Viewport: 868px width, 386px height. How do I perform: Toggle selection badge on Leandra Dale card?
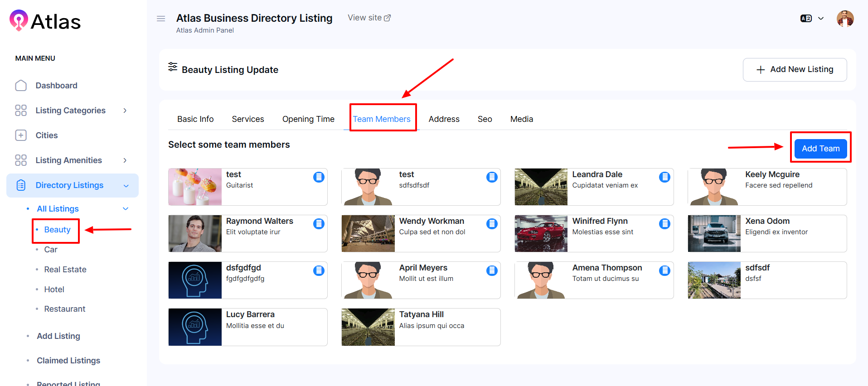[664, 177]
